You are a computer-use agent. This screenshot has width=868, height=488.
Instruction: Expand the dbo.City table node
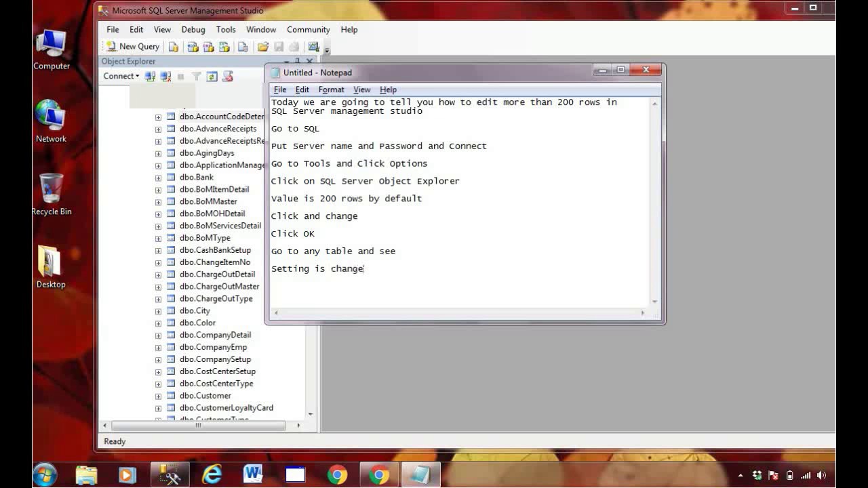pos(158,311)
